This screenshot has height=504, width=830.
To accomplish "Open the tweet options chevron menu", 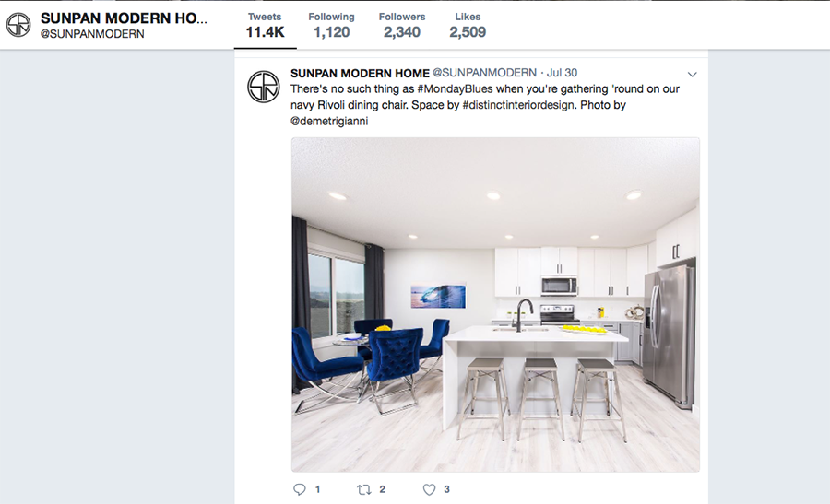I will click(692, 75).
